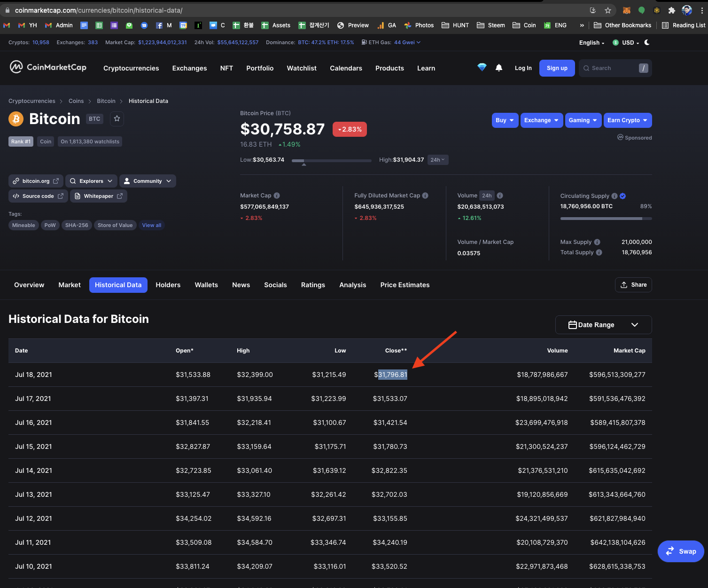The image size is (708, 588).
Task: Click the browser address bar URL
Action: tap(99, 10)
